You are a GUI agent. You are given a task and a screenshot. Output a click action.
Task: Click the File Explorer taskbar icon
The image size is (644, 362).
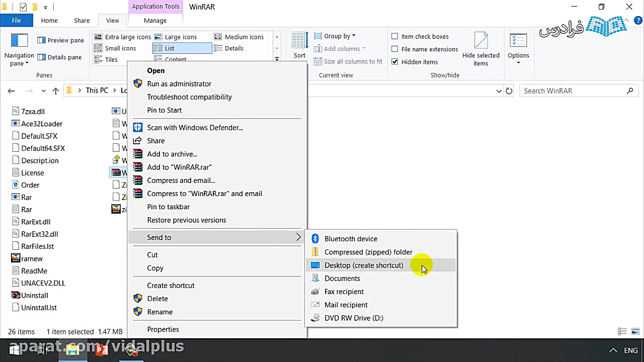(72, 350)
